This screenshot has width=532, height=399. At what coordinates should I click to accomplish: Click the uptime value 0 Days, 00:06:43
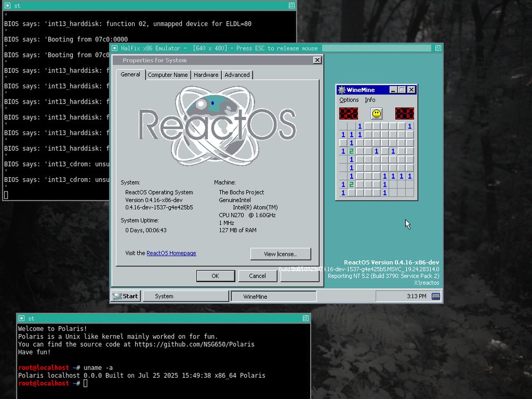click(x=146, y=230)
